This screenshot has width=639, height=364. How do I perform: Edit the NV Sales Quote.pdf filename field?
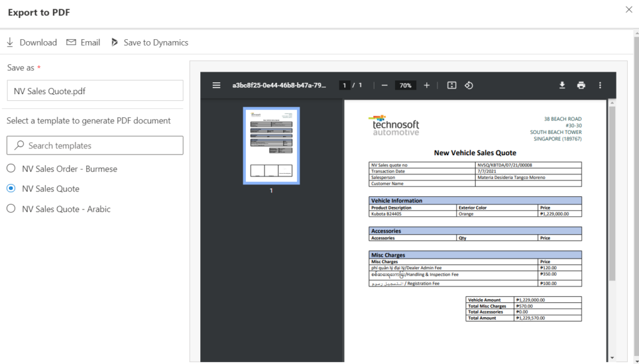tap(94, 90)
